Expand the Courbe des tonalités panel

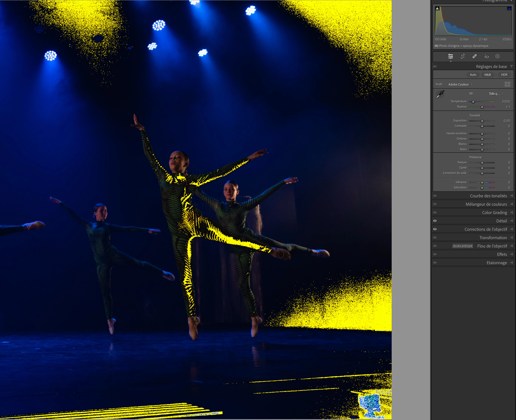488,196
